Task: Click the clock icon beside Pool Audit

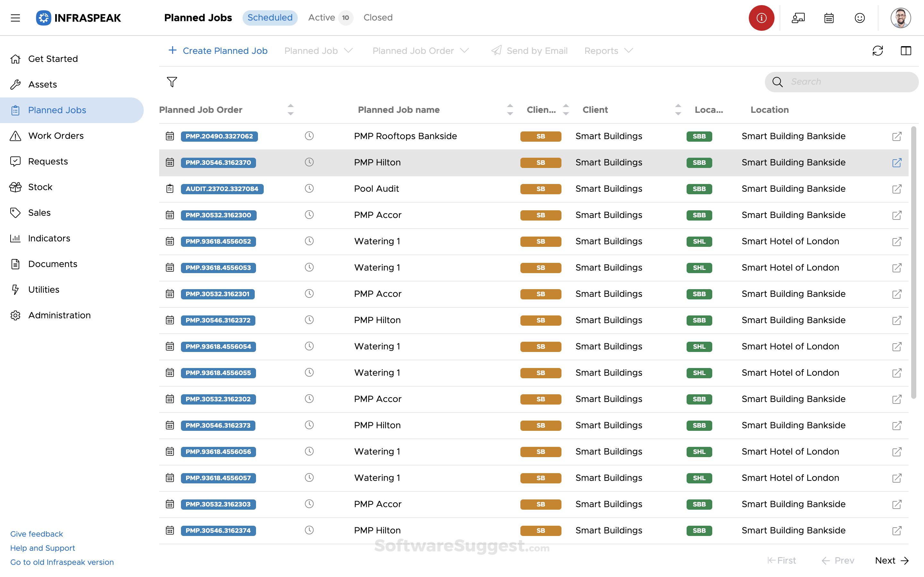Action: tap(309, 188)
